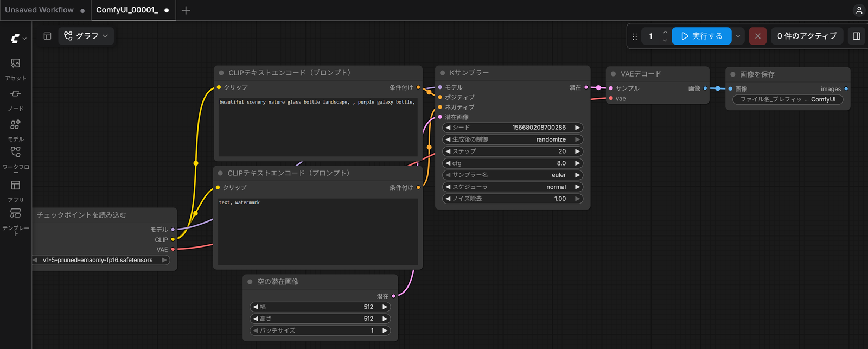Open the 0 件のアクティブ queue button
The image size is (868, 349).
(807, 36)
